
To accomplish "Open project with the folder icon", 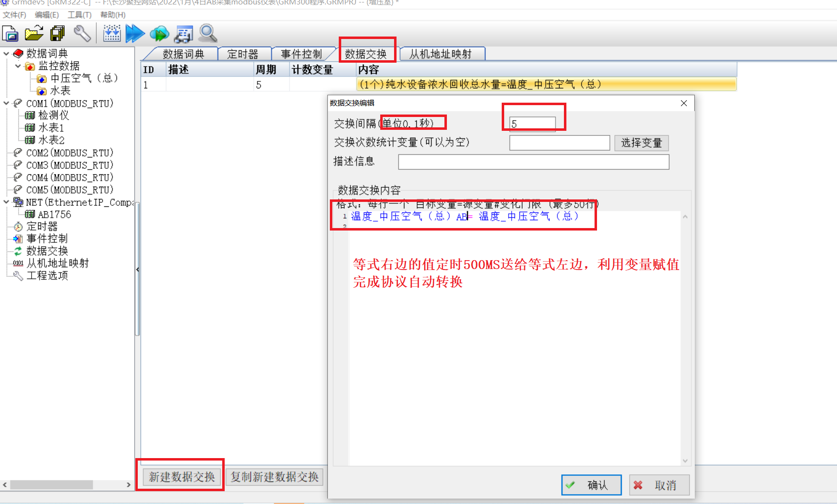I will click(34, 34).
